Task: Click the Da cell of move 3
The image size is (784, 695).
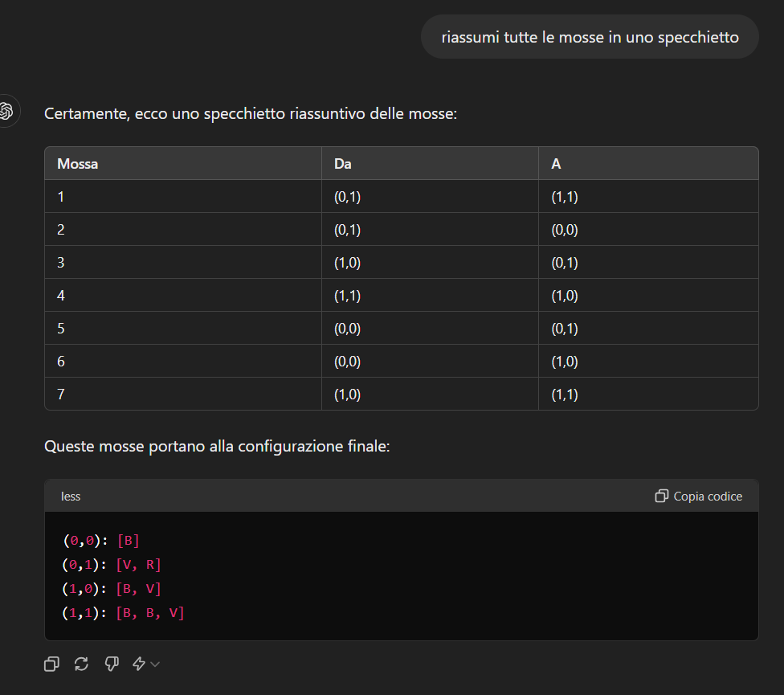Action: pos(347,263)
